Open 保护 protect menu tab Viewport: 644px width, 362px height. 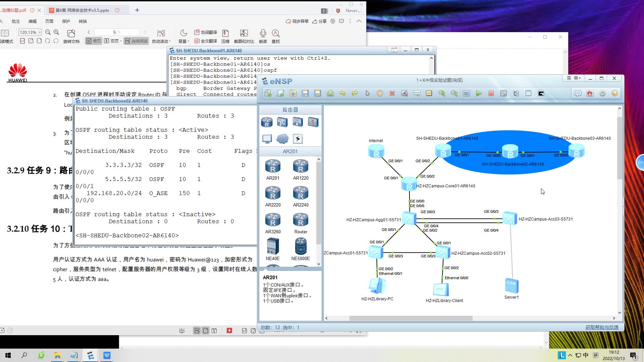tap(66, 21)
